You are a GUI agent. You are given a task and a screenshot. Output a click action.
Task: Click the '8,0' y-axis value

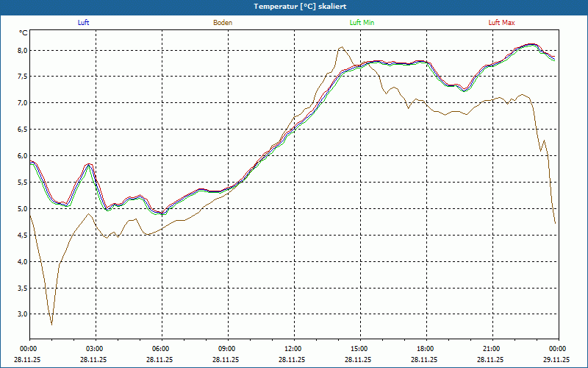tap(23, 50)
